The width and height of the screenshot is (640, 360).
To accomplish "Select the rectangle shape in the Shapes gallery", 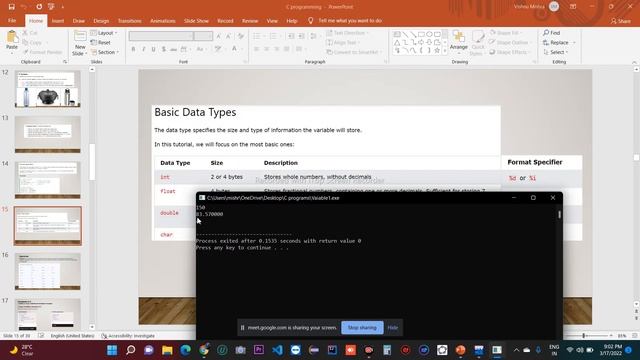I will (x=421, y=34).
